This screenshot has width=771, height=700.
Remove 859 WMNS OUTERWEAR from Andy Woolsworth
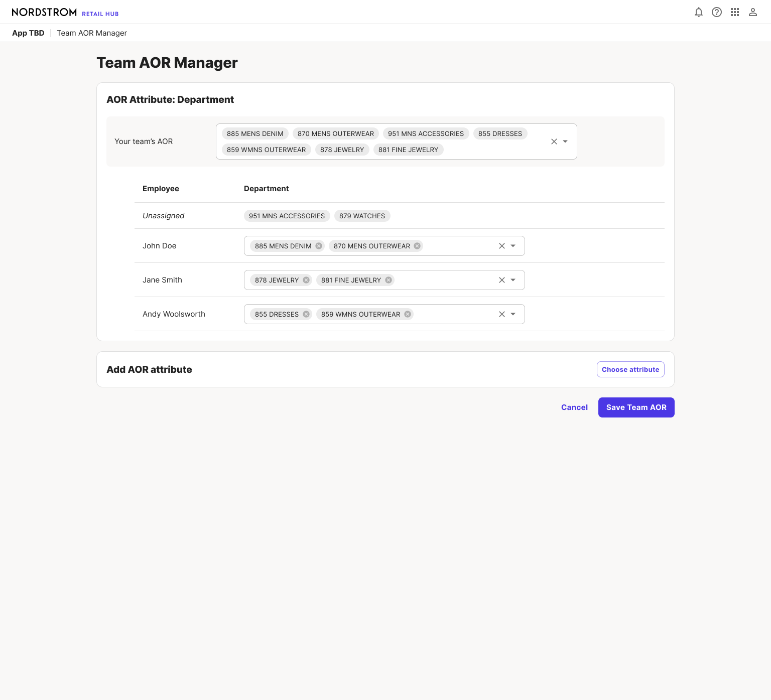point(408,314)
